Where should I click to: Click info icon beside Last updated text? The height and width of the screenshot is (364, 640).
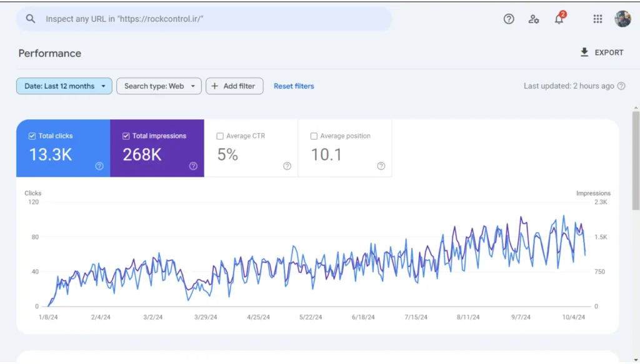(621, 86)
